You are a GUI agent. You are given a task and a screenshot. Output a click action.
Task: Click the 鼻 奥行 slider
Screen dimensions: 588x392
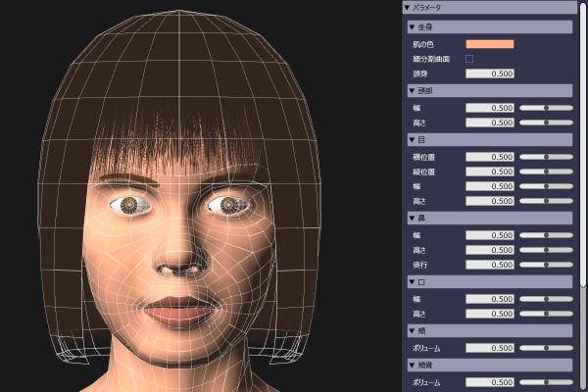tap(546, 265)
